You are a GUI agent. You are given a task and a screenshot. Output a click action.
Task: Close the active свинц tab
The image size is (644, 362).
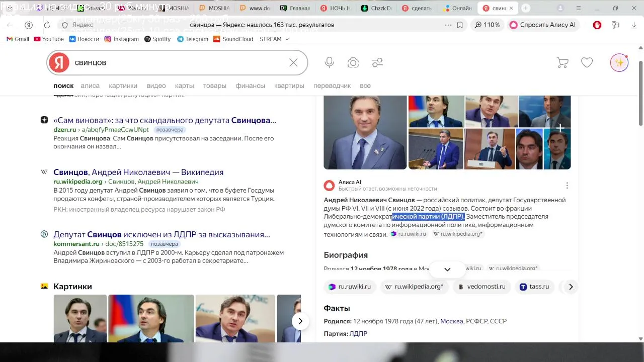click(x=511, y=8)
